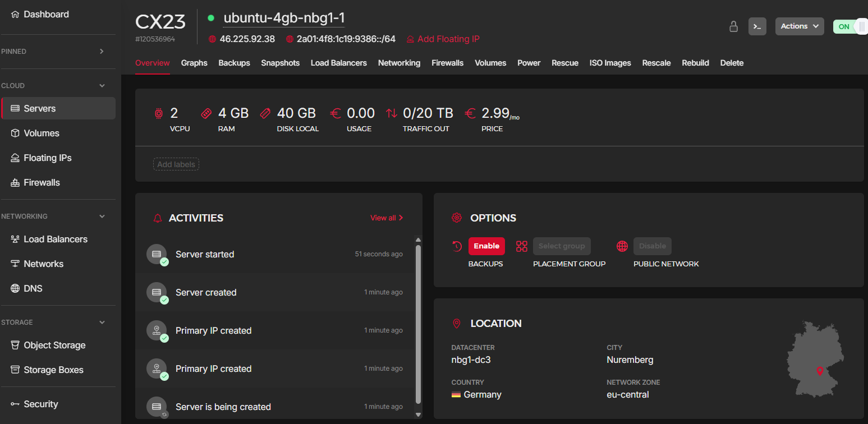This screenshot has height=424, width=868.
Task: Enable backups in the Options panel
Action: click(x=486, y=246)
